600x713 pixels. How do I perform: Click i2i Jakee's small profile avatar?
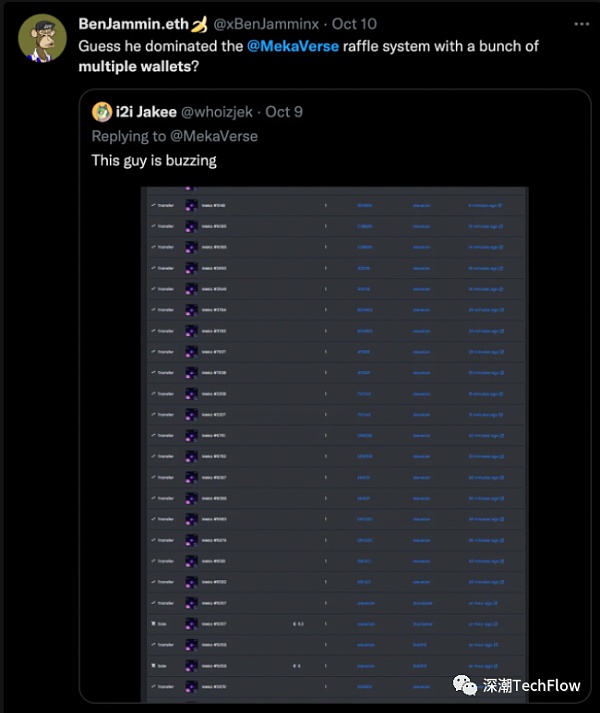coord(102,112)
